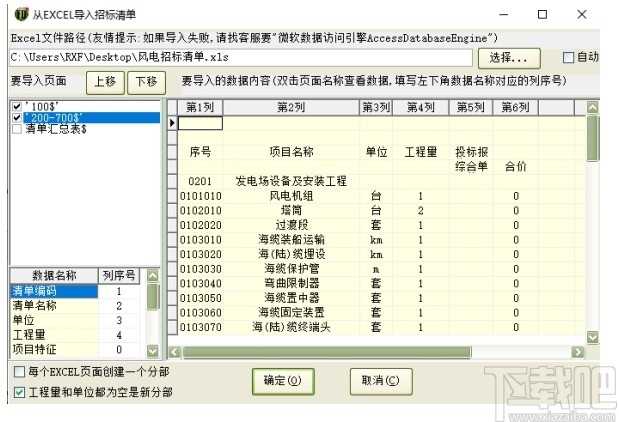
Task: Click the 发电场设备及安装工程 cell
Action: pos(291,181)
